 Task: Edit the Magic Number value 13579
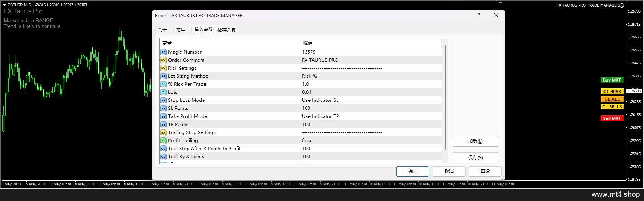[x=371, y=52]
